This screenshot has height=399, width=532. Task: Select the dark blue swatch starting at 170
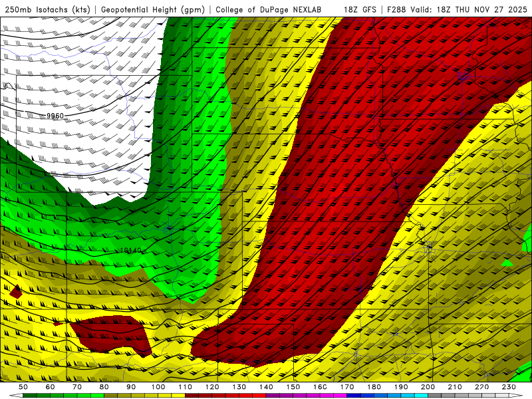coord(354,396)
